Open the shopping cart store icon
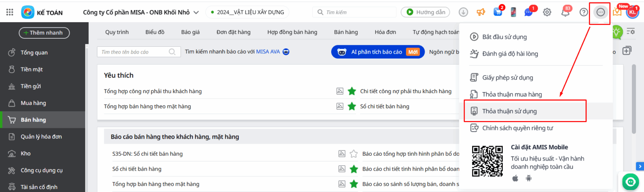Screen dimensions: 644x192 tap(498, 12)
